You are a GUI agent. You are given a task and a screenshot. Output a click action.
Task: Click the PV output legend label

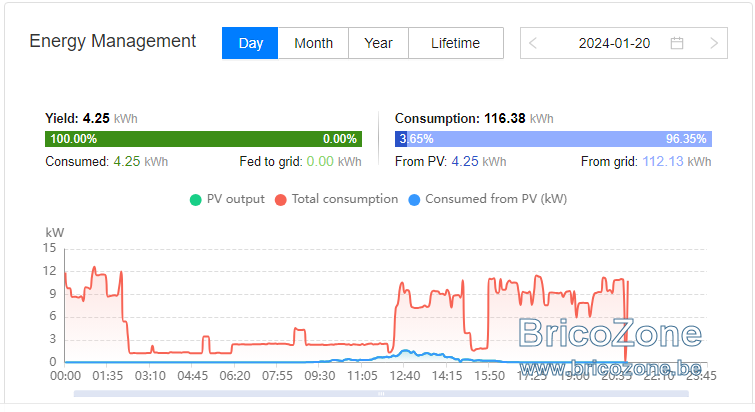point(235,199)
